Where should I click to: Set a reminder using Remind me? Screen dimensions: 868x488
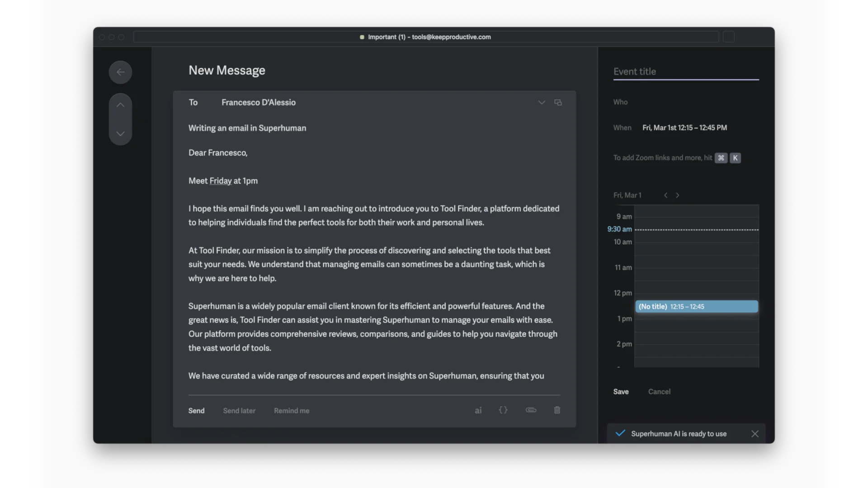pos(291,410)
